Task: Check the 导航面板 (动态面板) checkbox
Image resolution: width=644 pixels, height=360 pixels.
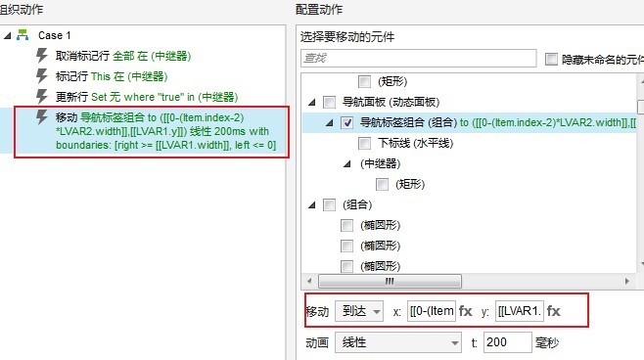Action: click(x=329, y=102)
